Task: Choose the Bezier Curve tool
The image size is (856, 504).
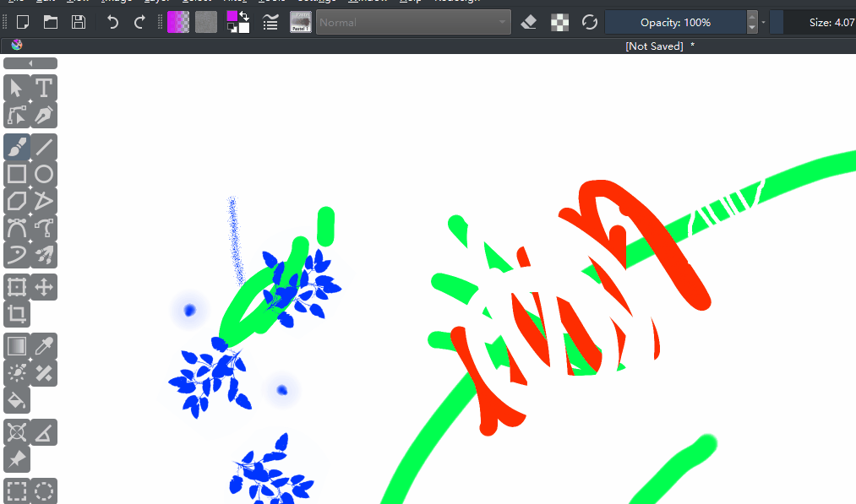Action: 16,228
